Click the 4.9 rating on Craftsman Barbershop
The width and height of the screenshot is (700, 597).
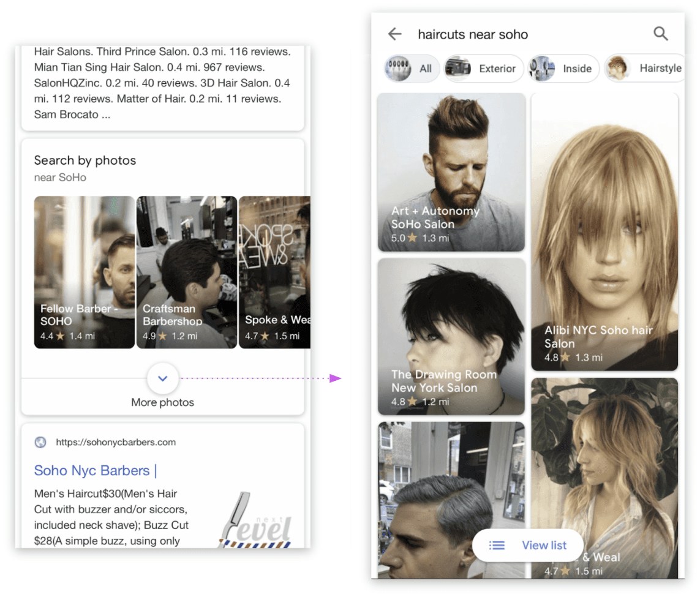[x=154, y=336]
